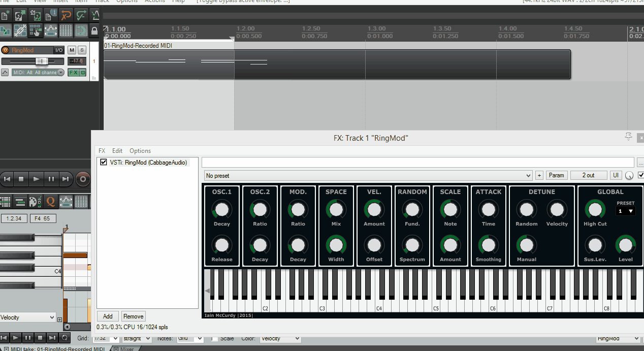The width and height of the screenshot is (644, 351).
Task: Open the No preset dropdown
Action: 368,176
